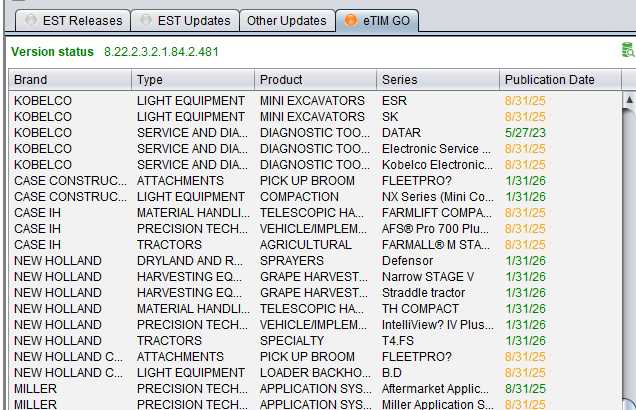Select the Miller Application S... series cell
Image resolution: width=636 pixels, height=410 pixels.
pyautogui.click(x=438, y=405)
